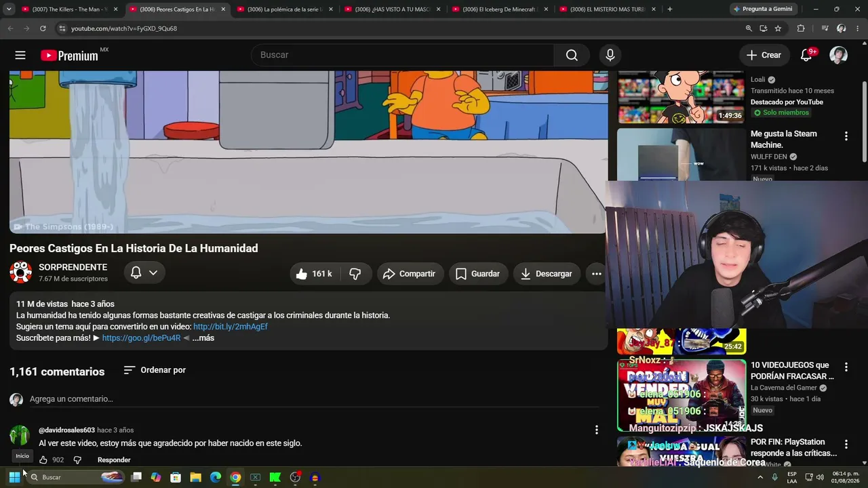
Task: Save the video with Guardar
Action: tap(478, 274)
